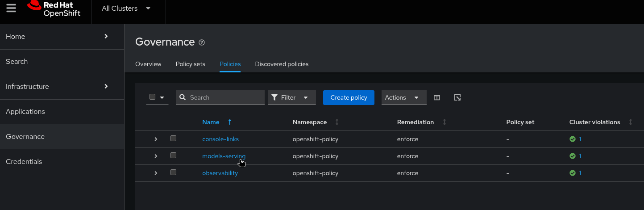The width and height of the screenshot is (644, 210).
Task: Select the models-serving row checkbox
Action: coord(173,155)
